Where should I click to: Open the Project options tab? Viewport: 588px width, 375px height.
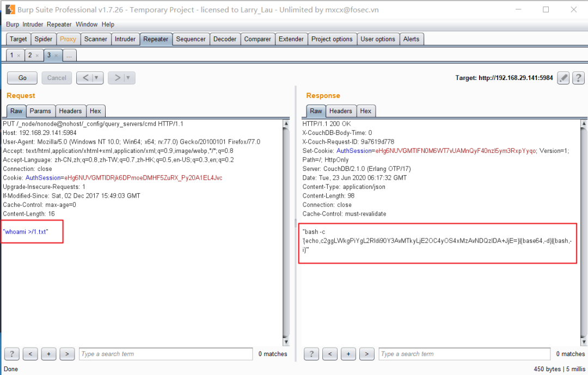click(332, 39)
